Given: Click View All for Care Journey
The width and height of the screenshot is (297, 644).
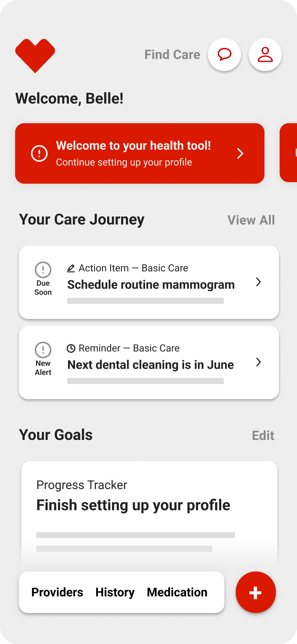Looking at the screenshot, I should 251,220.
